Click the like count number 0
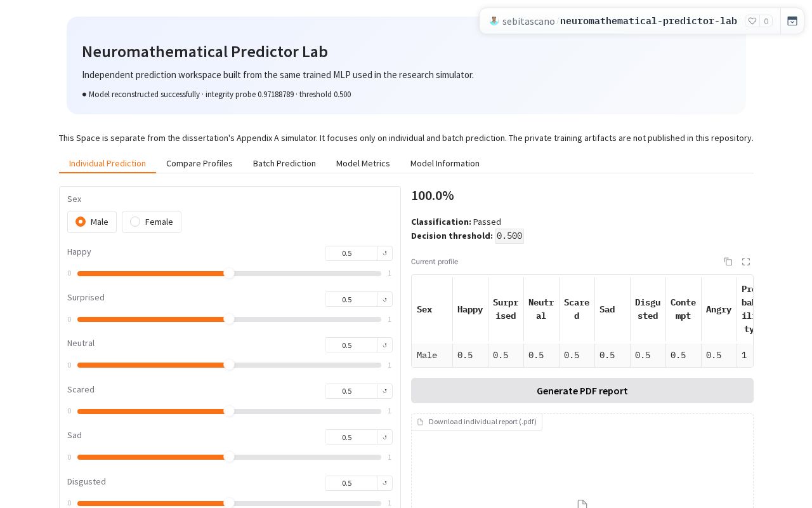This screenshot has height=508, width=812. click(x=766, y=21)
